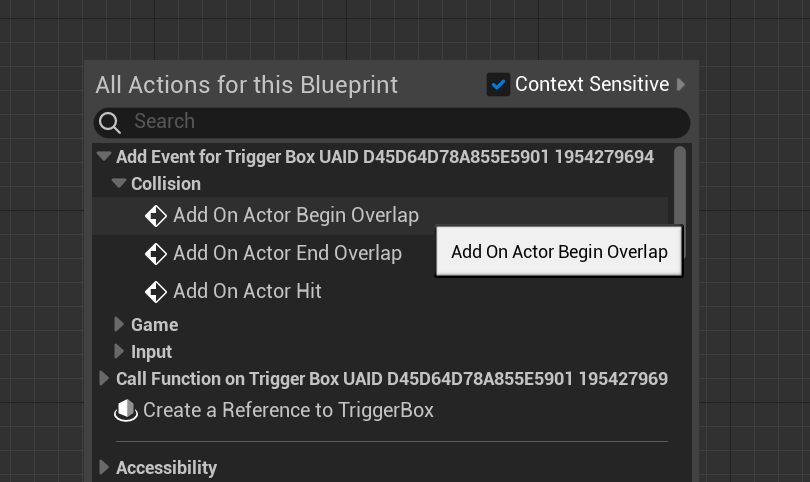Click the Add On Actor Begin Overlap event icon

155,216
